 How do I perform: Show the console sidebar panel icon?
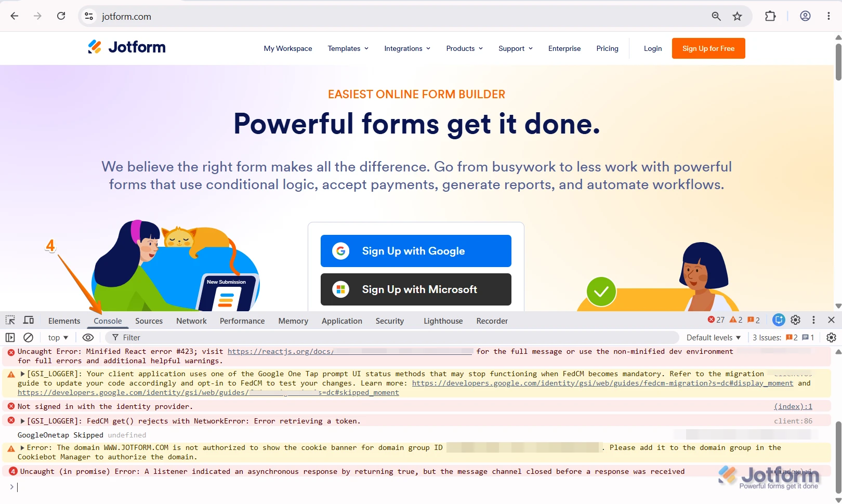[10, 337]
